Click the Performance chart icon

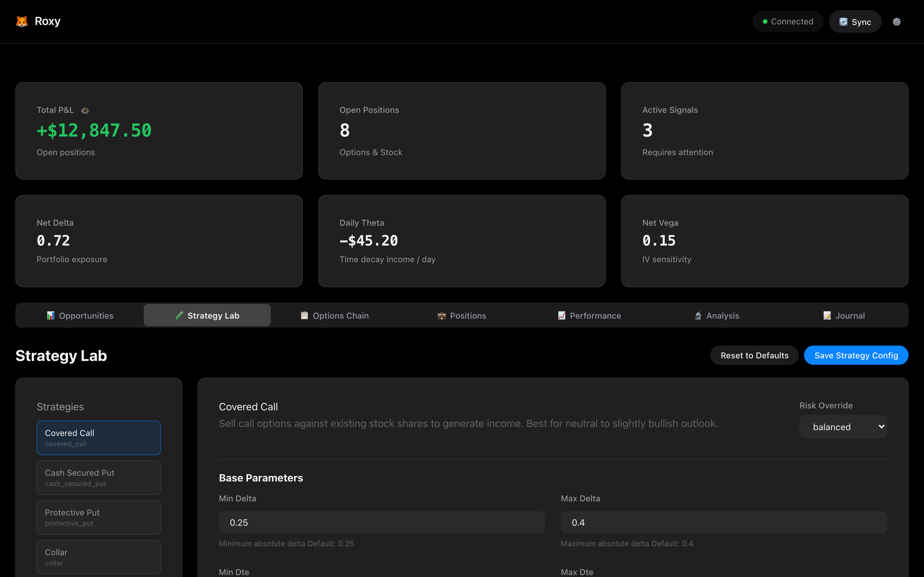click(561, 316)
